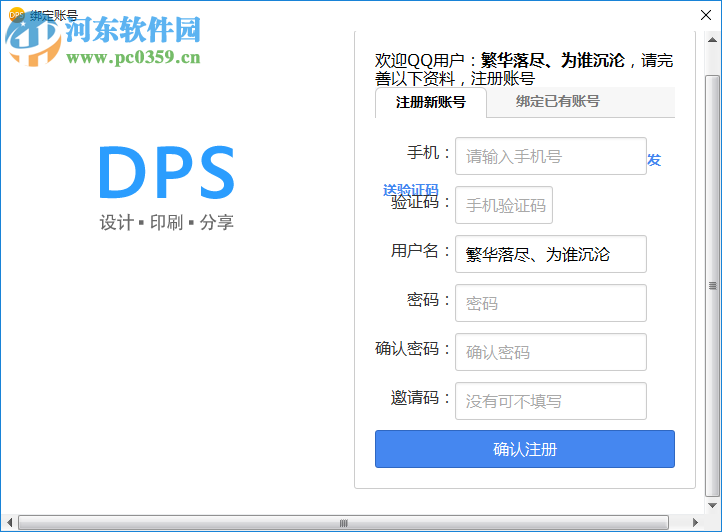
Task: Select the 密码 password input box
Action: 551,303
